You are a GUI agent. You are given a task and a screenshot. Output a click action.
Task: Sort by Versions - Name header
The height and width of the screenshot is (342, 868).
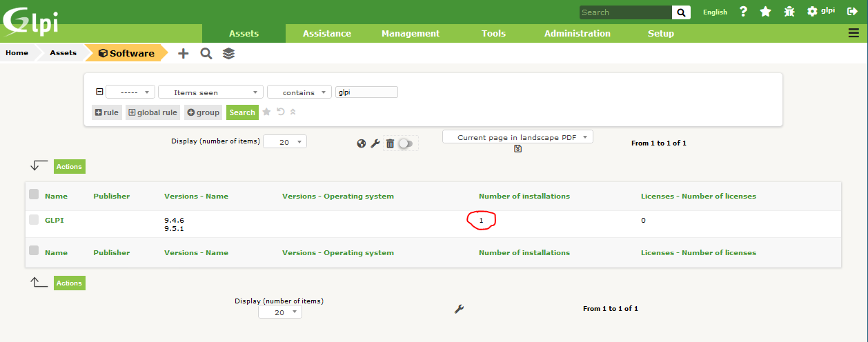pyautogui.click(x=196, y=196)
